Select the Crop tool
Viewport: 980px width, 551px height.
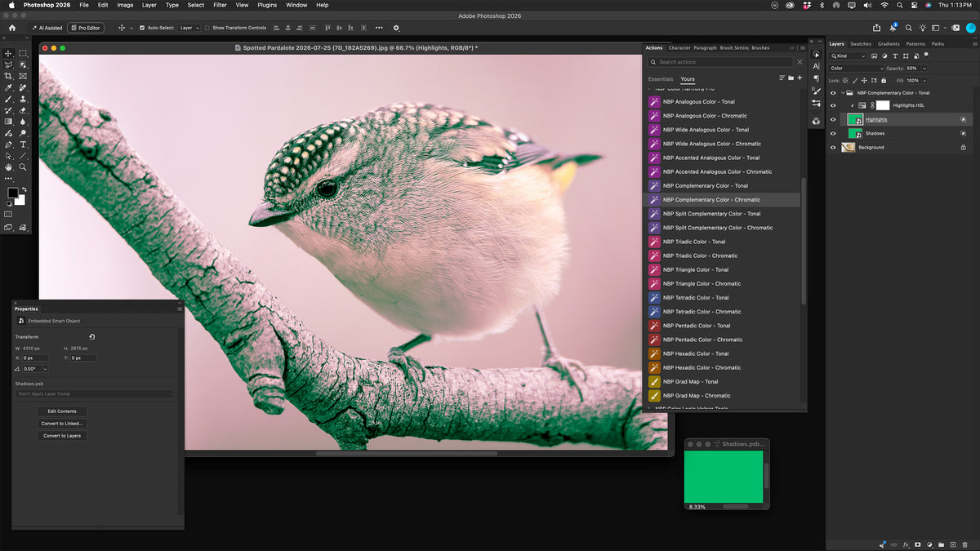8,76
